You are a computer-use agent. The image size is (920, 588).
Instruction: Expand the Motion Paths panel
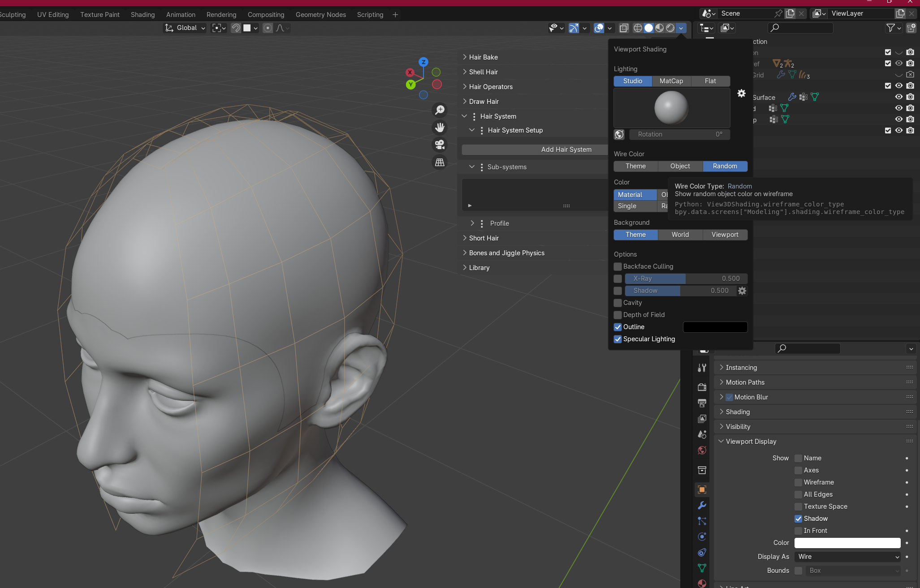tap(745, 382)
